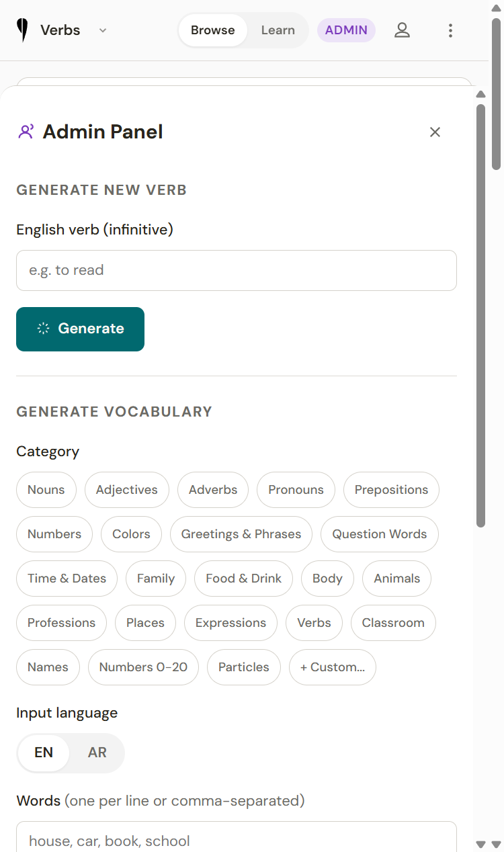Viewport: 504px width, 852px height.
Task: Switch input language to AR
Action: [x=97, y=753]
